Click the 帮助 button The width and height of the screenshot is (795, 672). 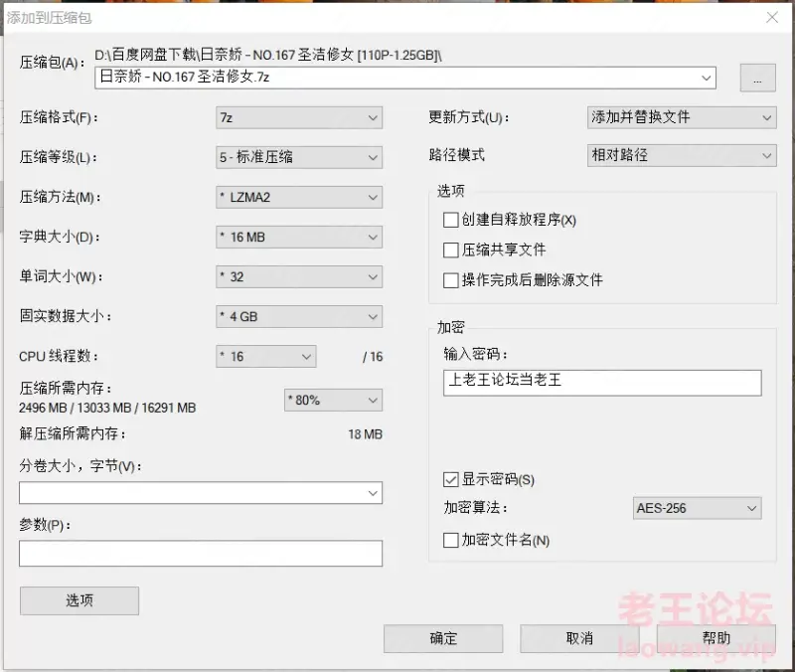click(716, 638)
